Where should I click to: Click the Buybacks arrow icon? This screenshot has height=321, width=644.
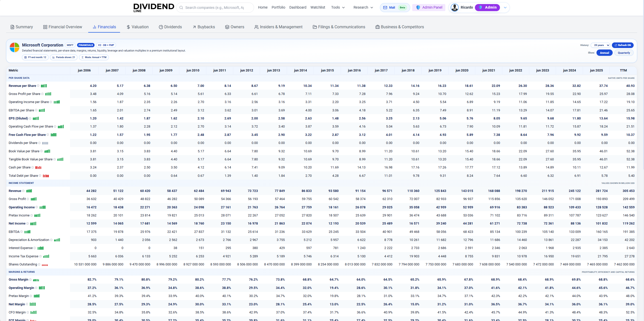(x=194, y=27)
